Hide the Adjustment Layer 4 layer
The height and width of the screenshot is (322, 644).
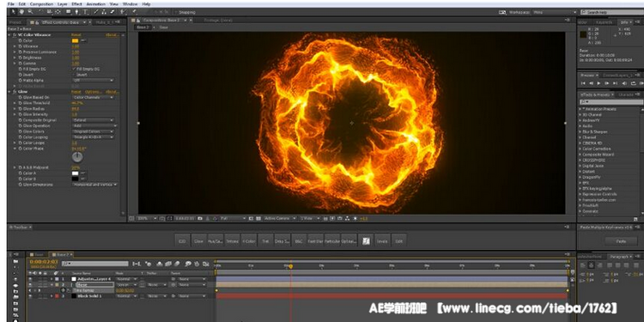30,279
